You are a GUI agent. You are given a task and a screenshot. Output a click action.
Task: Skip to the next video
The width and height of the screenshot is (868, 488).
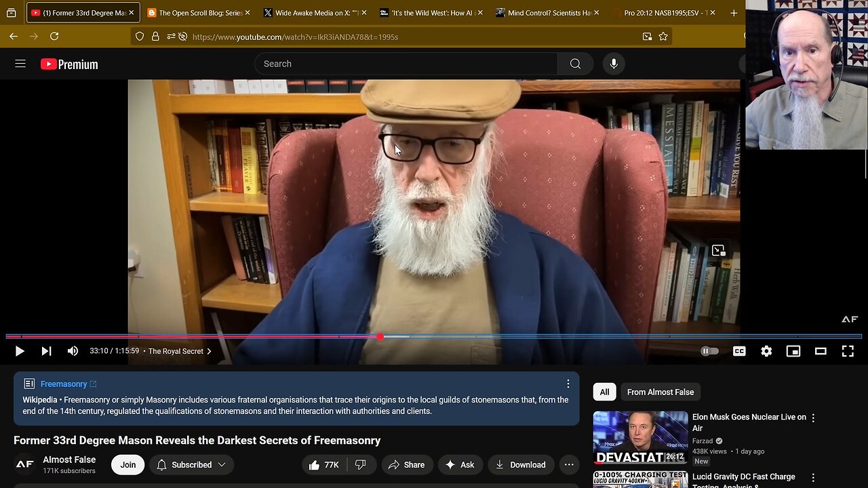(46, 351)
